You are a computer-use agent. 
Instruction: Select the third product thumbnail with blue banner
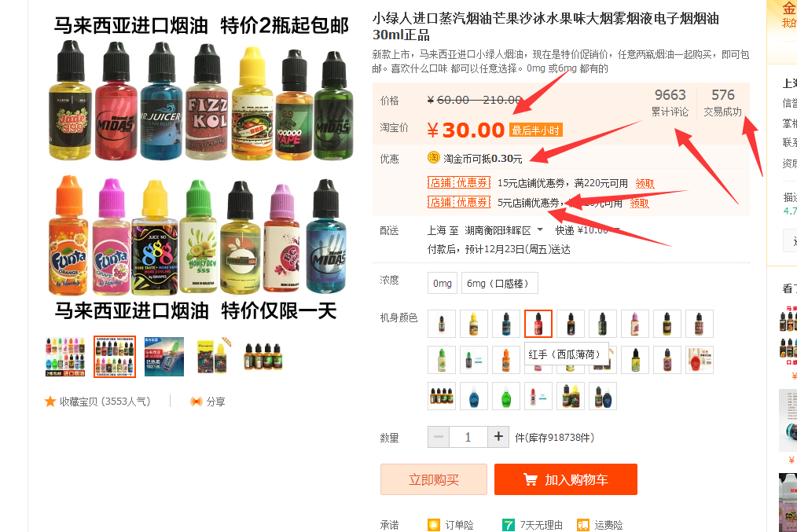click(164, 357)
